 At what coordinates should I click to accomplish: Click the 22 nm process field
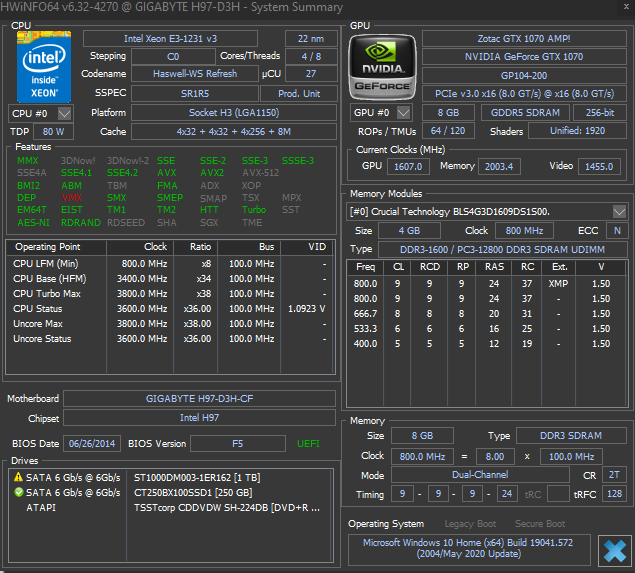pos(311,39)
